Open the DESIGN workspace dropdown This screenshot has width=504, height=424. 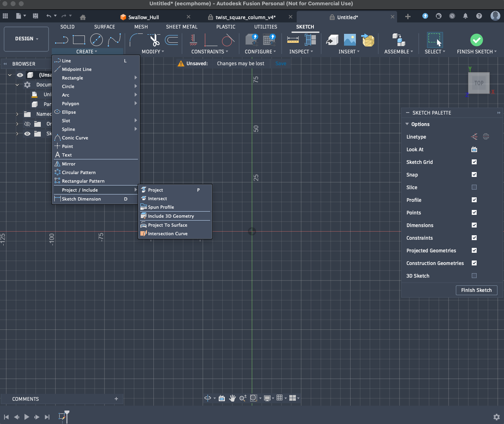26,39
